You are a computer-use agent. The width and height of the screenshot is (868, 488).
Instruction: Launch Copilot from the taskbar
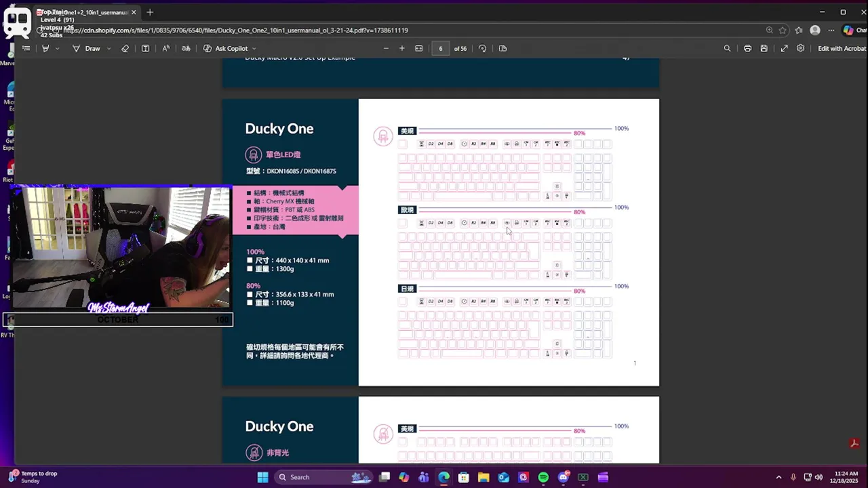tap(404, 477)
